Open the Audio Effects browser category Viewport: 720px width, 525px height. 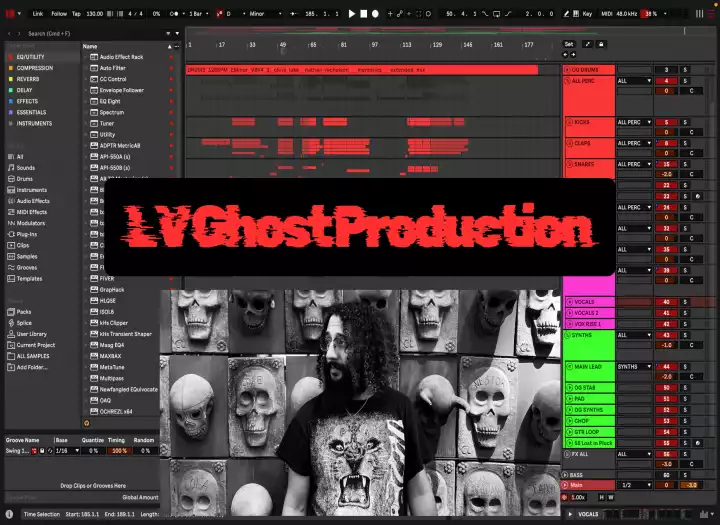pos(33,201)
